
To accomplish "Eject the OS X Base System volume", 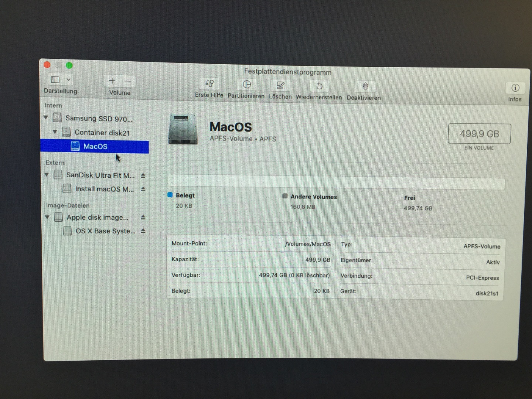I will pos(143,231).
